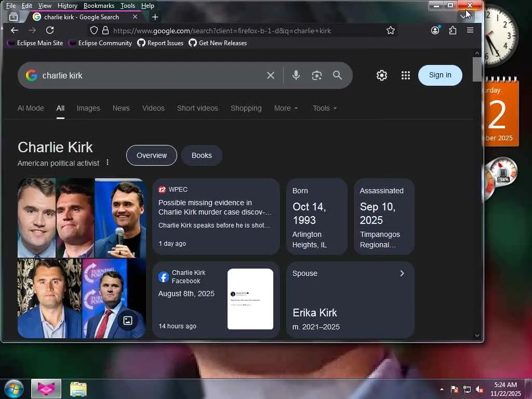Image resolution: width=532 pixels, height=399 pixels.
Task: Open the Edit menu
Action: tap(27, 5)
